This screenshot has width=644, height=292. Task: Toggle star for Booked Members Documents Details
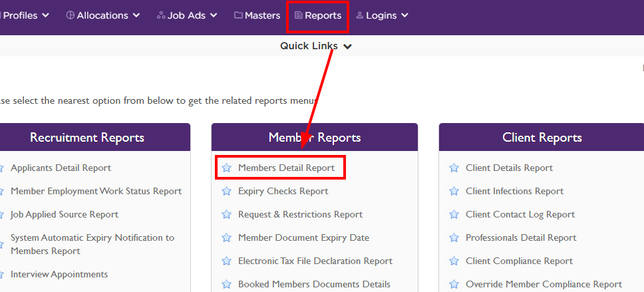point(226,285)
